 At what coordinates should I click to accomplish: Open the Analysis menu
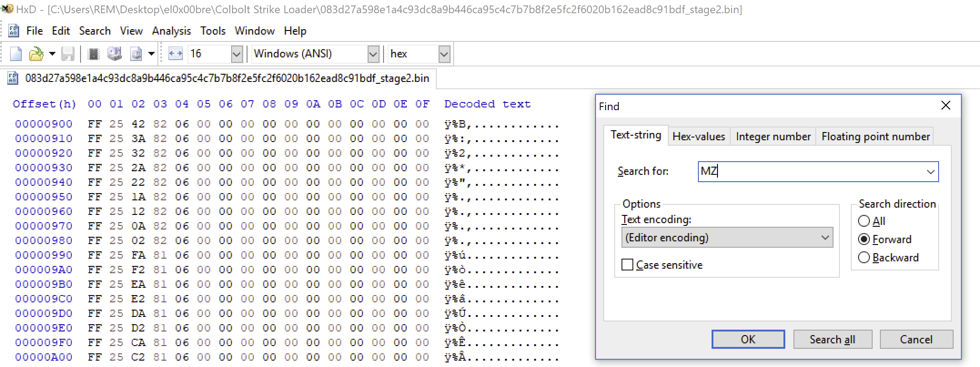pyautogui.click(x=171, y=31)
